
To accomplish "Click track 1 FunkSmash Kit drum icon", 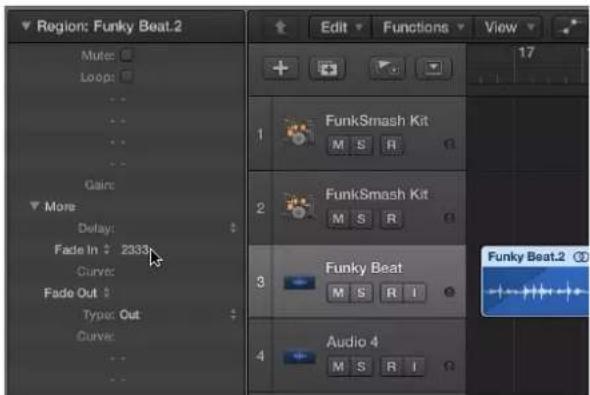I will (x=299, y=132).
